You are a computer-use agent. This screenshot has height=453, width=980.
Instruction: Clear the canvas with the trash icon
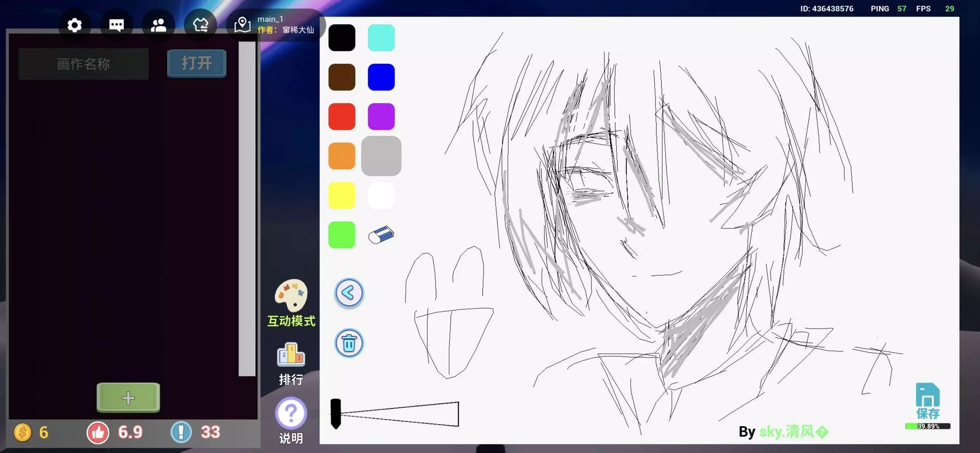pyautogui.click(x=349, y=343)
